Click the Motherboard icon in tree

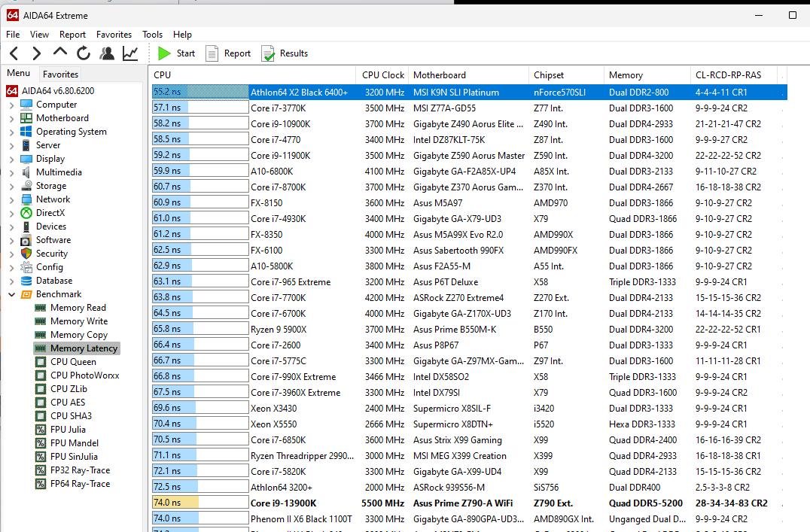[x=26, y=118]
